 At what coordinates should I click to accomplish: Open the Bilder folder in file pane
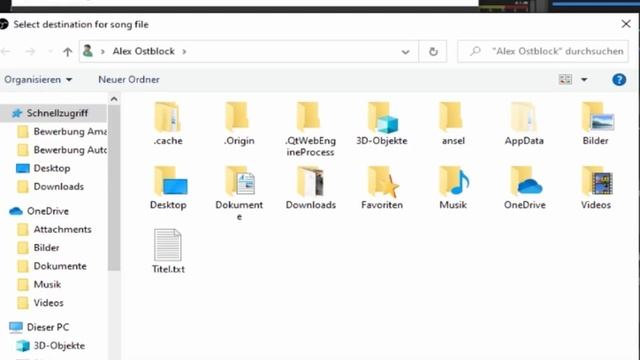click(597, 117)
